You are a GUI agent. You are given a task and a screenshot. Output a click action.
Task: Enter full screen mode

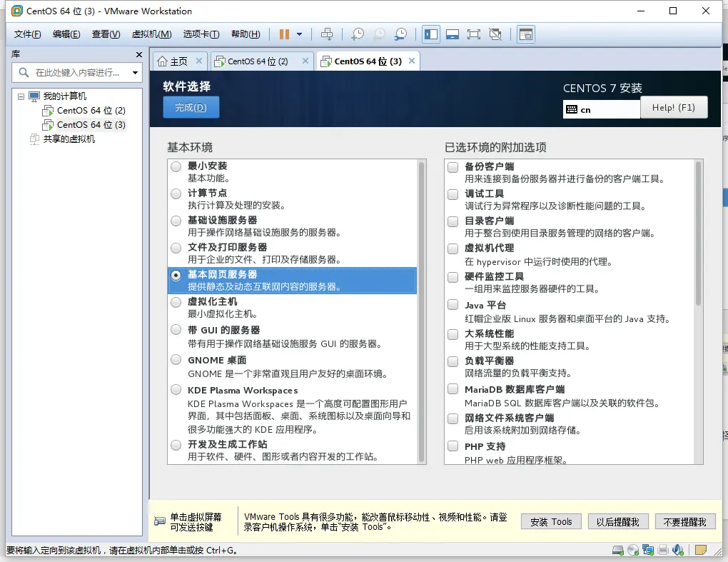coord(474,34)
